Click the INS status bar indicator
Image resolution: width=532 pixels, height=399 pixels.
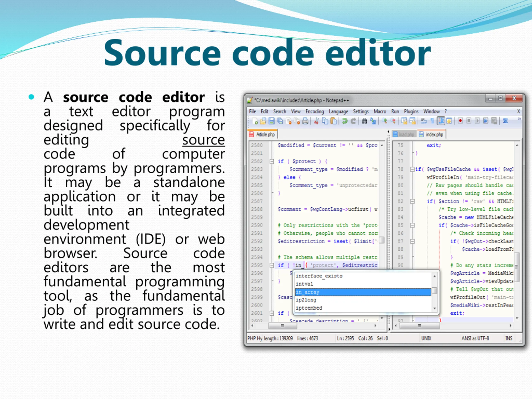point(509,338)
